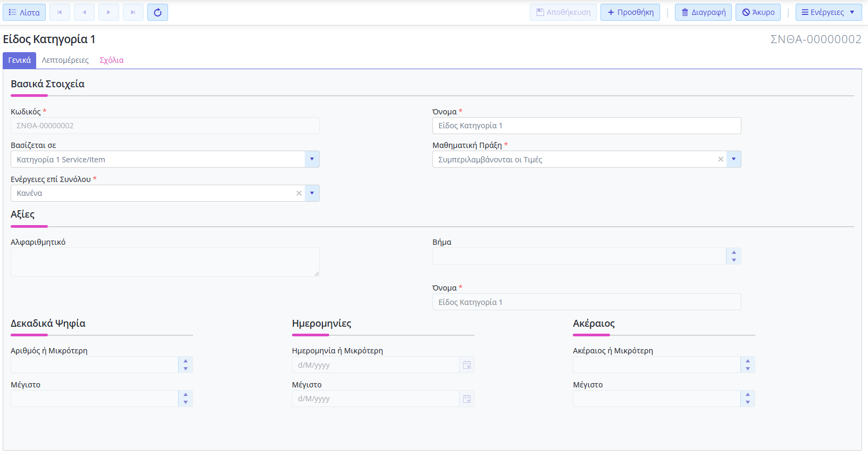Image resolution: width=868 pixels, height=455 pixels.
Task: Go to the first record
Action: pos(60,12)
